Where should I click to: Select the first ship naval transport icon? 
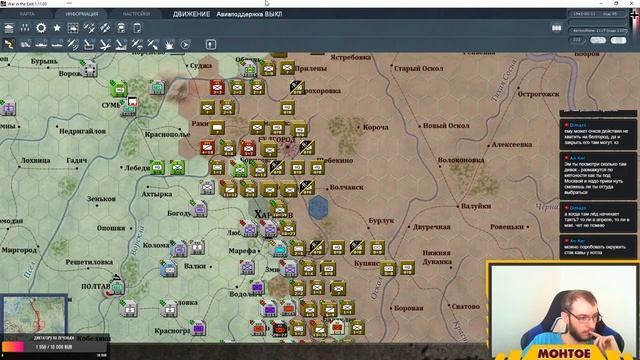point(41,44)
